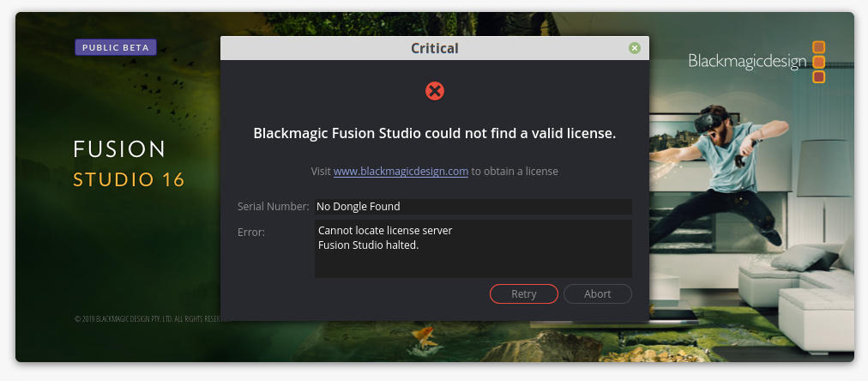Click the 'No Dongle Found' text
Screen dimensions: 868x381
click(359, 207)
